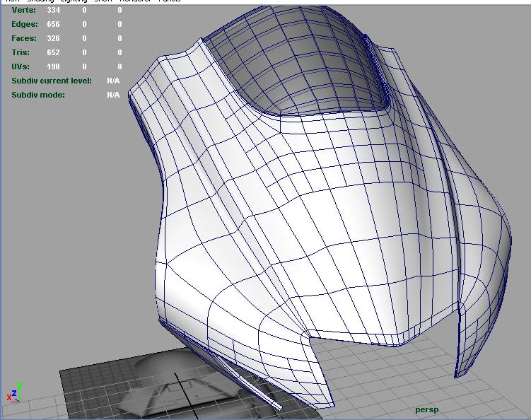The image size is (531, 420).
Task: Click N/A beside Subdiv mode
Action: point(113,95)
